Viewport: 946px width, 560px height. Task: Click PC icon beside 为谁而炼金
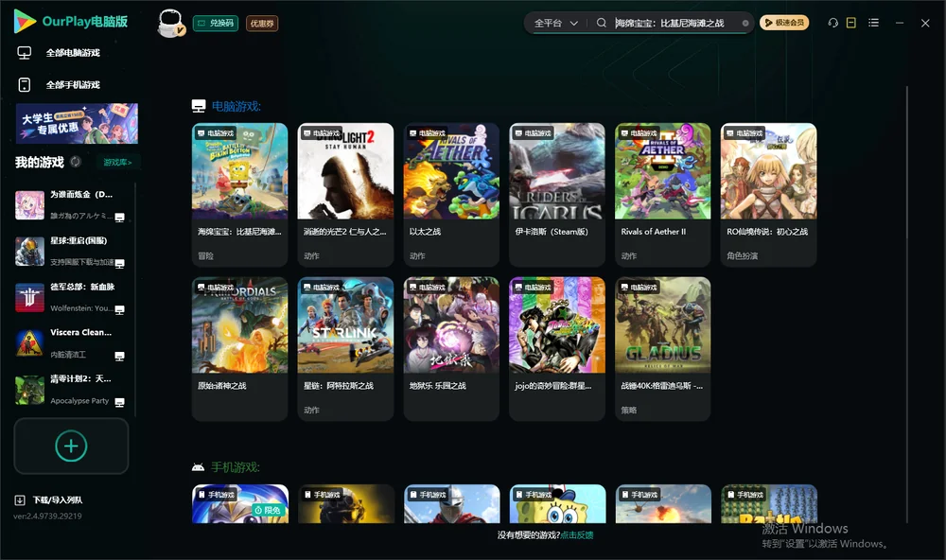[119, 218]
